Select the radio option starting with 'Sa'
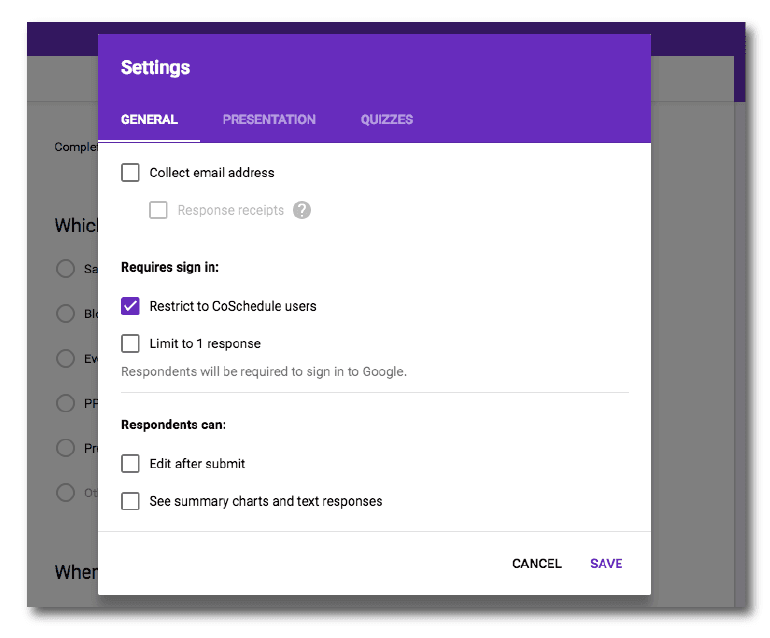This screenshot has height=638, width=770. pos(66,269)
